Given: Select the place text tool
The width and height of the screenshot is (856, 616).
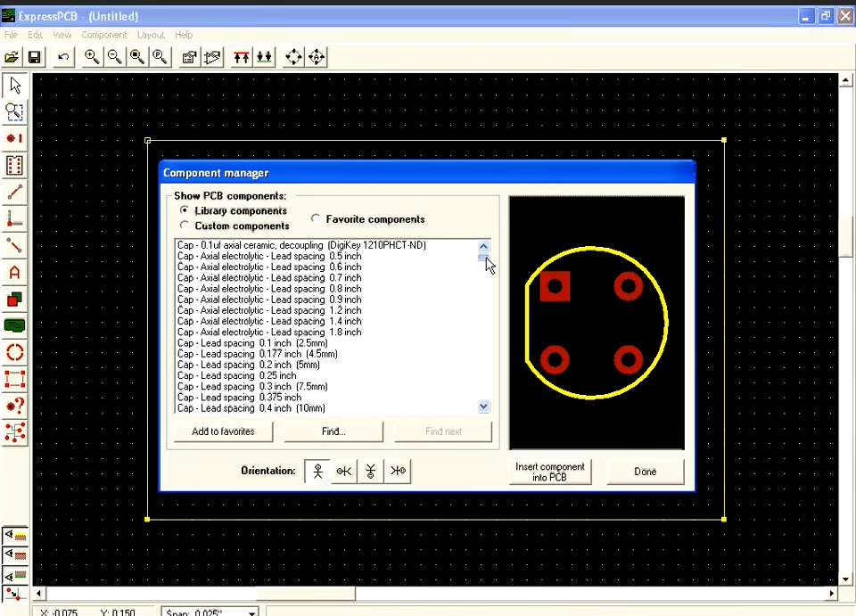Looking at the screenshot, I should pyautogui.click(x=13, y=273).
